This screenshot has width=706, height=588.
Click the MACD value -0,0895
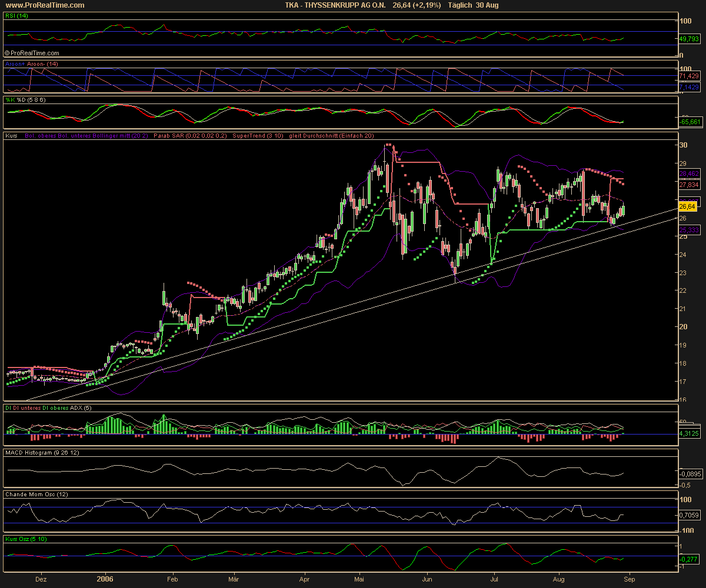(x=689, y=473)
